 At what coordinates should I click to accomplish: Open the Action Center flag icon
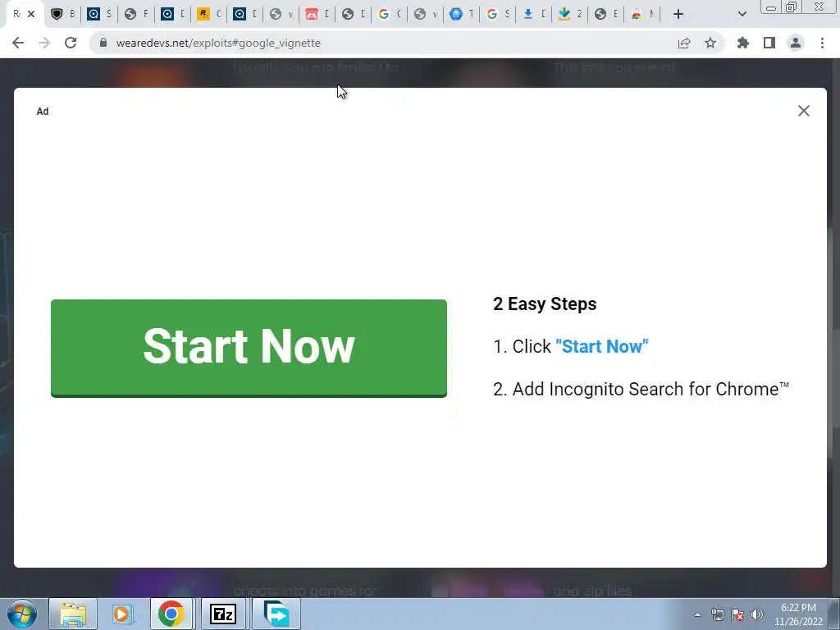pyautogui.click(x=737, y=614)
